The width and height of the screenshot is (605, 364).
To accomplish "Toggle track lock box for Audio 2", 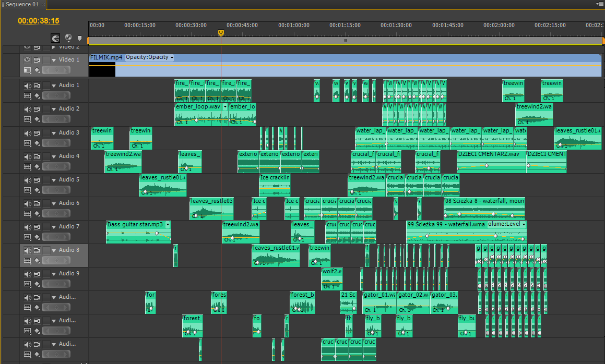I will pos(46,109).
